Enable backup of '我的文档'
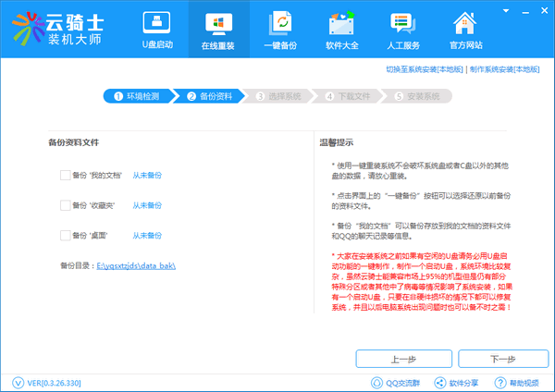 pos(65,174)
